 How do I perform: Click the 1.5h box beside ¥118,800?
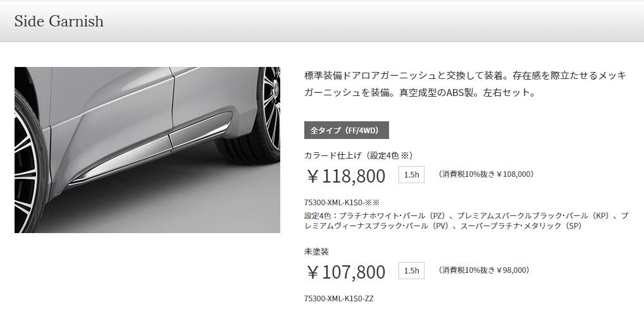[x=411, y=175]
